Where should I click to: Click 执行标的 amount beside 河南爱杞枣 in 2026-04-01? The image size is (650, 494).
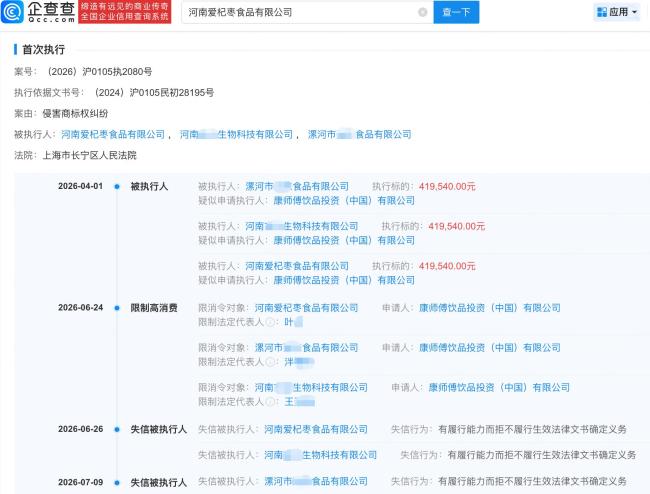click(447, 266)
